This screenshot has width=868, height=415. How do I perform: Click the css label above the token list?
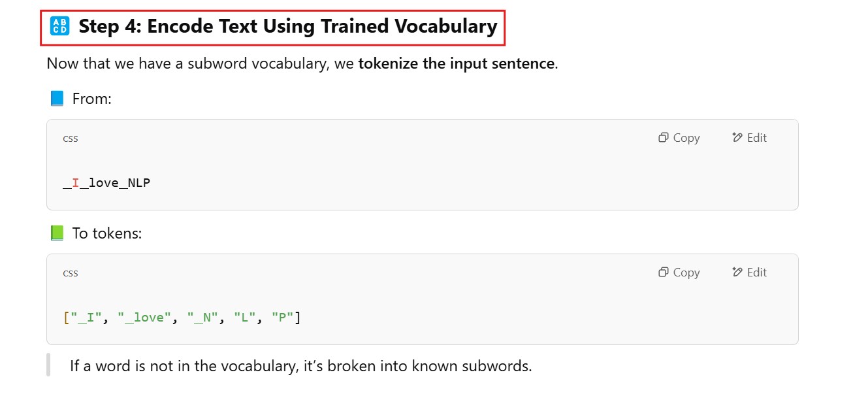click(71, 273)
